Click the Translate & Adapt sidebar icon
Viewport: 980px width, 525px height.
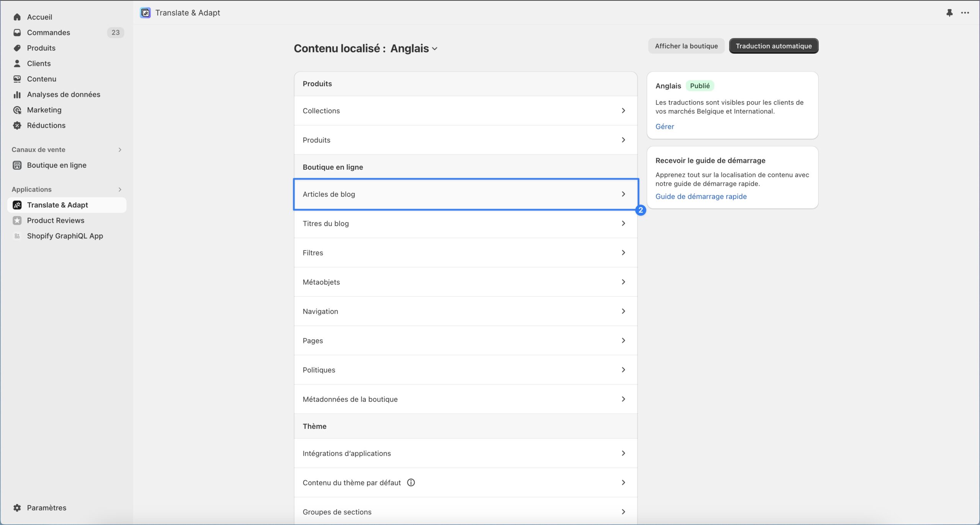(17, 205)
